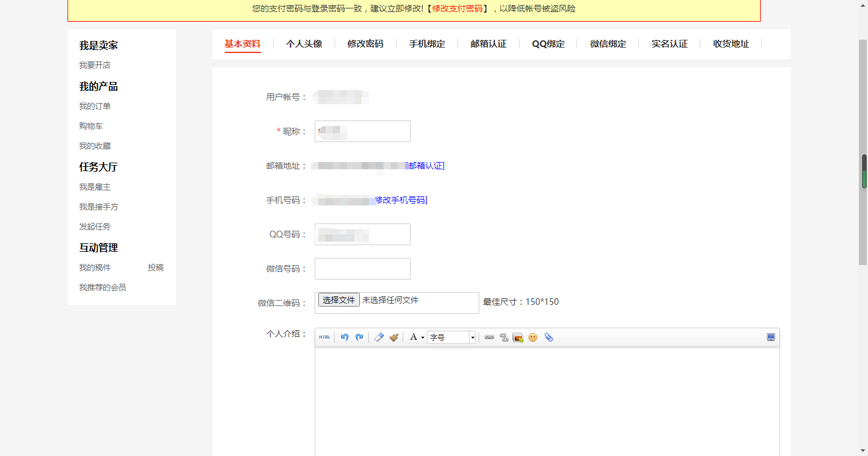
Task: Click the attachment paperclip icon in the editor
Action: (548, 337)
